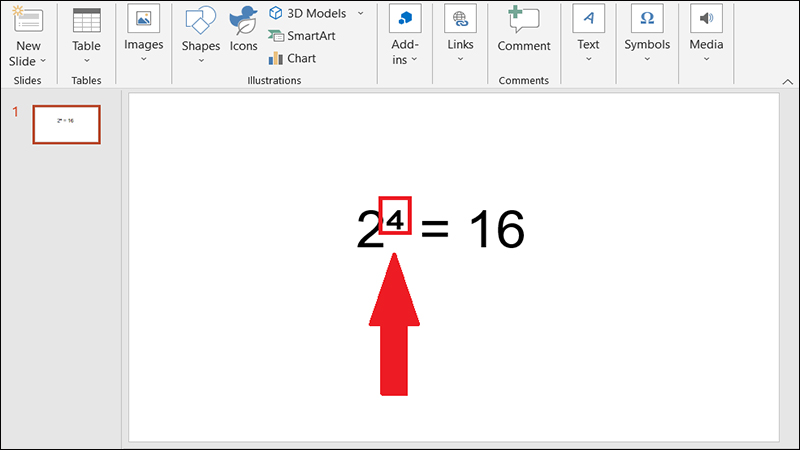Viewport: 800px width, 450px height.
Task: Expand the Symbols dropdown chevron
Action: [x=647, y=59]
